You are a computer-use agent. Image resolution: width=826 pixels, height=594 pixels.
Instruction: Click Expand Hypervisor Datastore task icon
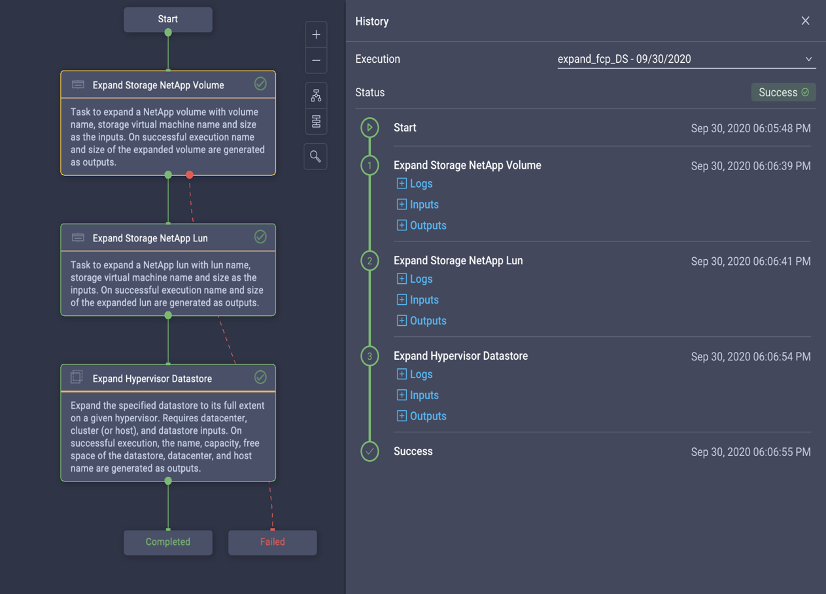[x=77, y=378]
